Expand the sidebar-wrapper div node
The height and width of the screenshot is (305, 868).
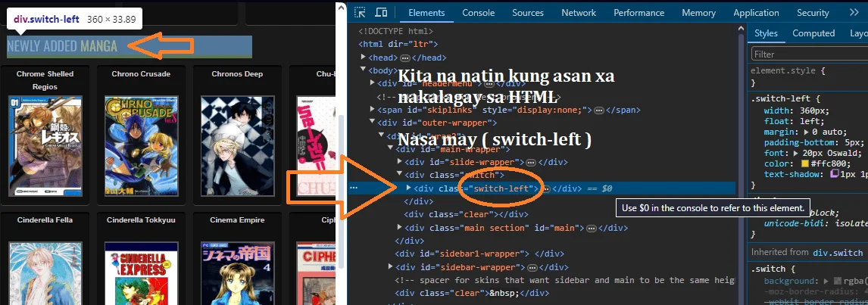coord(391,267)
